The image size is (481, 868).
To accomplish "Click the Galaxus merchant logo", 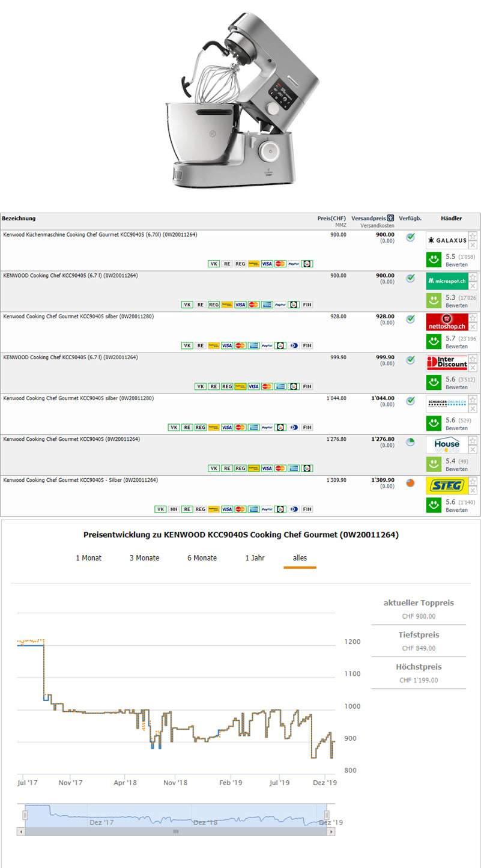I will pyautogui.click(x=446, y=240).
